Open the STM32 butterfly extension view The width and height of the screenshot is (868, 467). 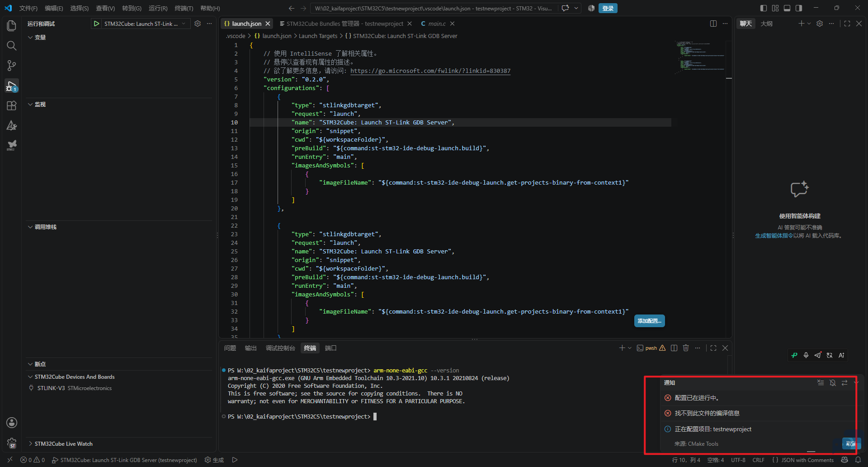pos(12,145)
